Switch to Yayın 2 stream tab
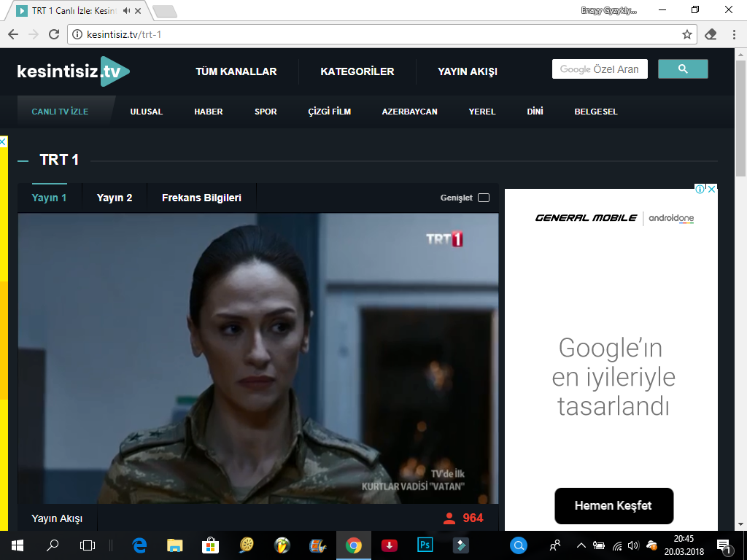This screenshot has height=560, width=747. (115, 198)
